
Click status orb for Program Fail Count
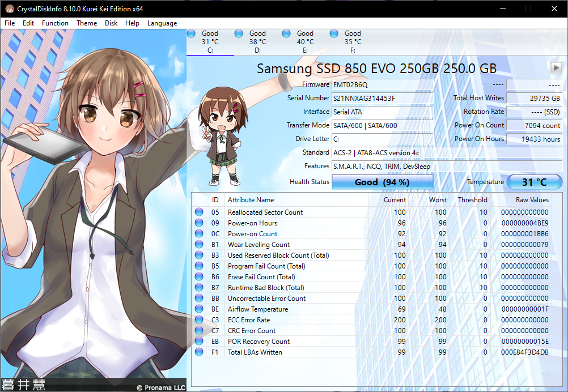tap(199, 266)
